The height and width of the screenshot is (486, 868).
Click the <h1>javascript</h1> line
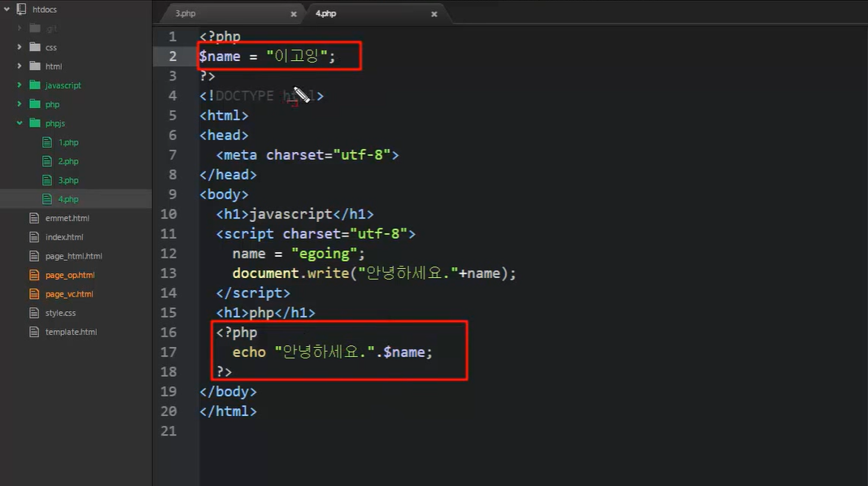(x=294, y=214)
